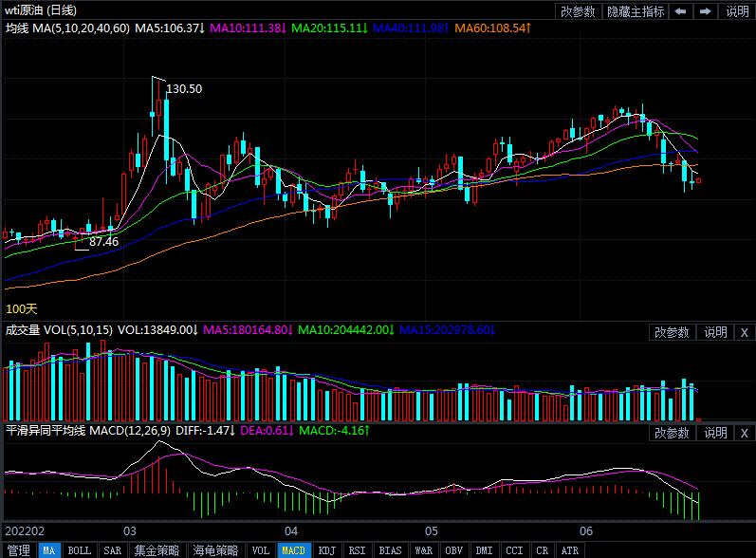
Task: Close the MACD indicator panel with X
Action: pyautogui.click(x=745, y=433)
